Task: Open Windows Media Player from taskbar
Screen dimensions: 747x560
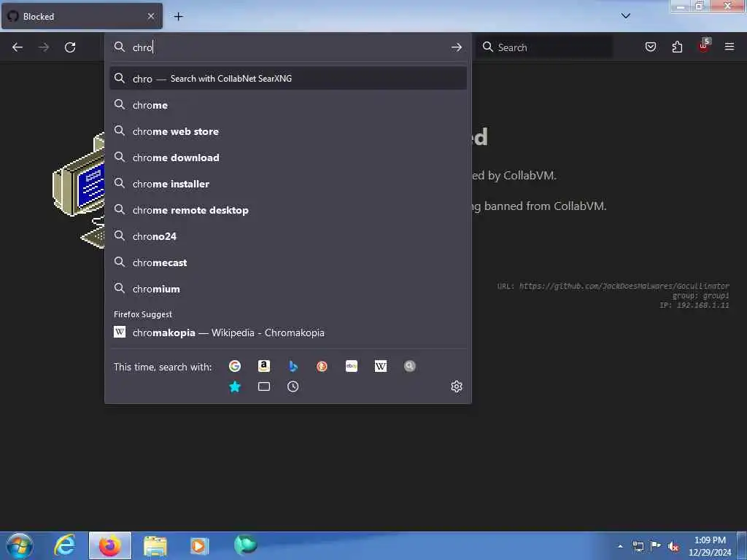Action: (x=199, y=545)
